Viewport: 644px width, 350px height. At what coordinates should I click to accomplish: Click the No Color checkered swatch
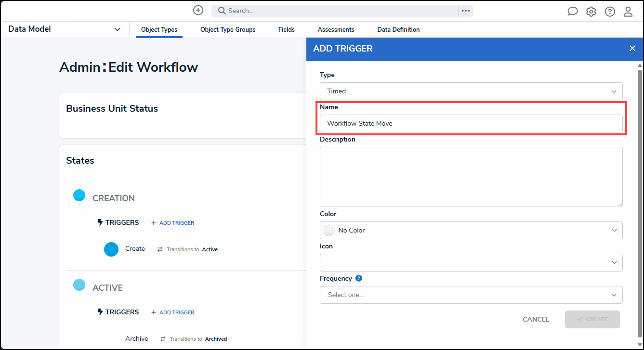click(x=329, y=230)
